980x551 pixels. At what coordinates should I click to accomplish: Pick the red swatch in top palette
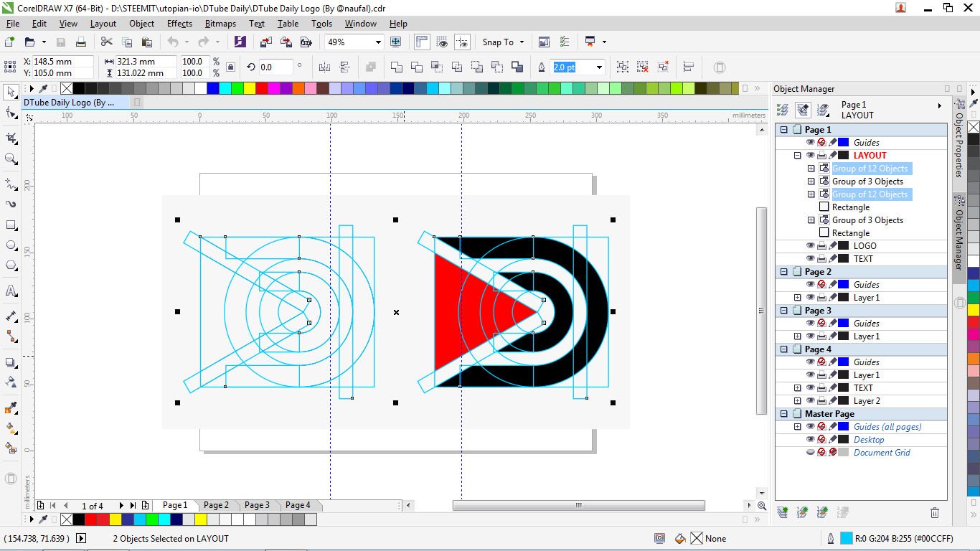click(x=262, y=88)
